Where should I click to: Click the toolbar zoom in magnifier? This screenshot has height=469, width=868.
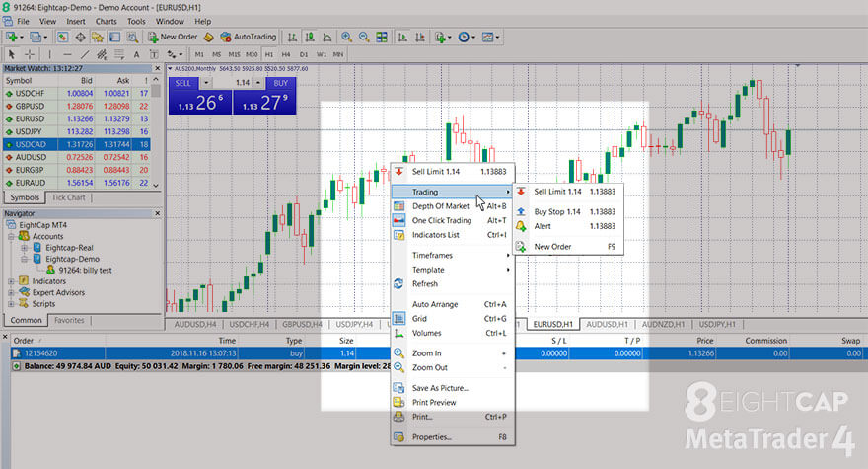click(346, 38)
